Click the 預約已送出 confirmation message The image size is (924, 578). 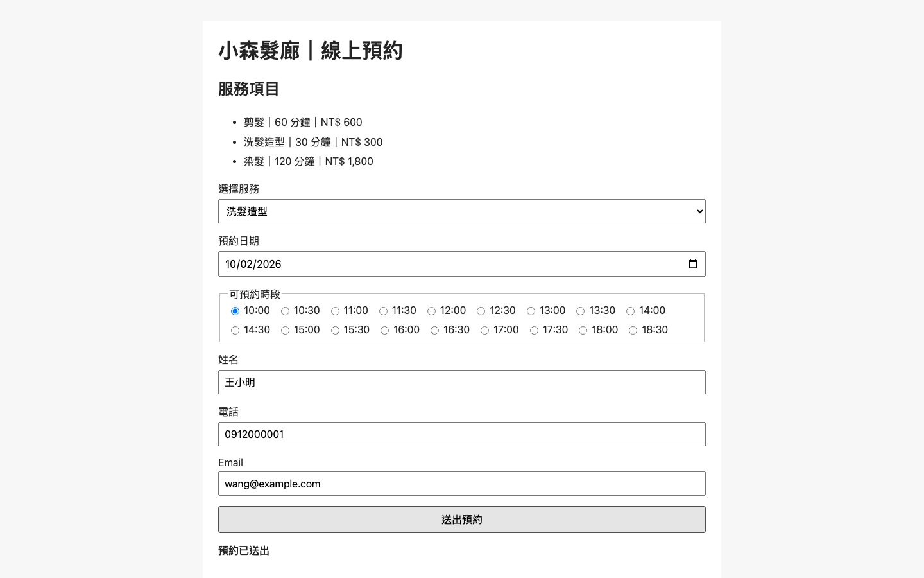click(244, 550)
